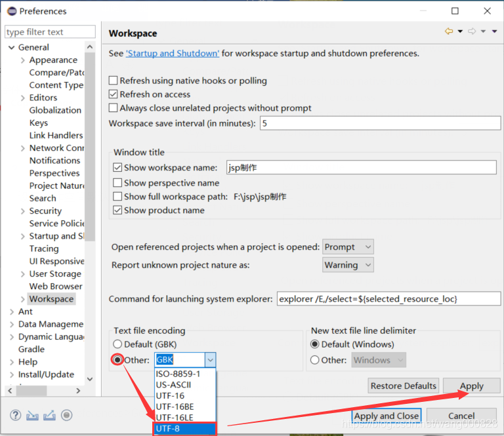Open the forward history dropdown arrow
Image resolution: width=504 pixels, height=436 pixels.
pyautogui.click(x=483, y=31)
